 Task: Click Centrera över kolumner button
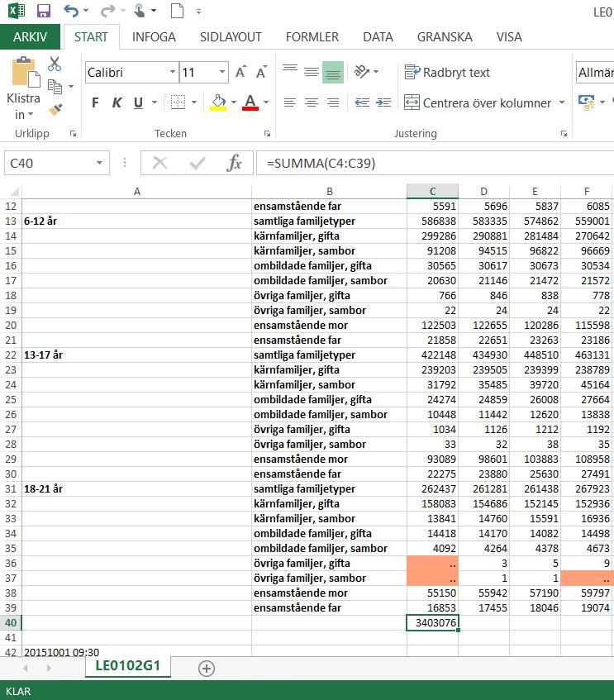478,102
